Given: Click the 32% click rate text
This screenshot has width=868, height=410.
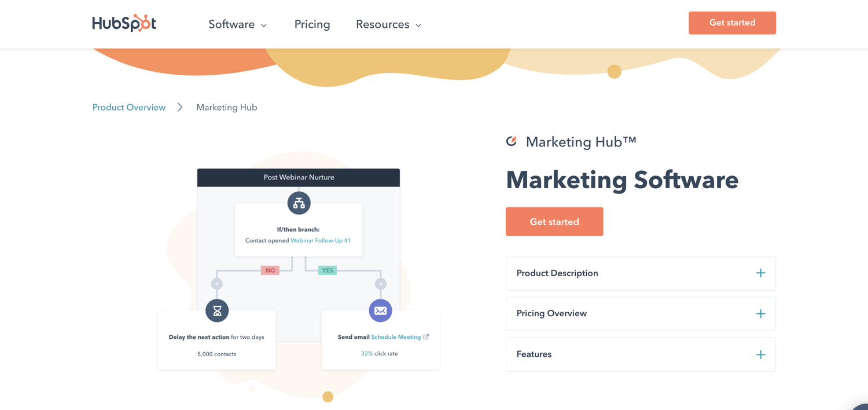Looking at the screenshot, I should (379, 353).
